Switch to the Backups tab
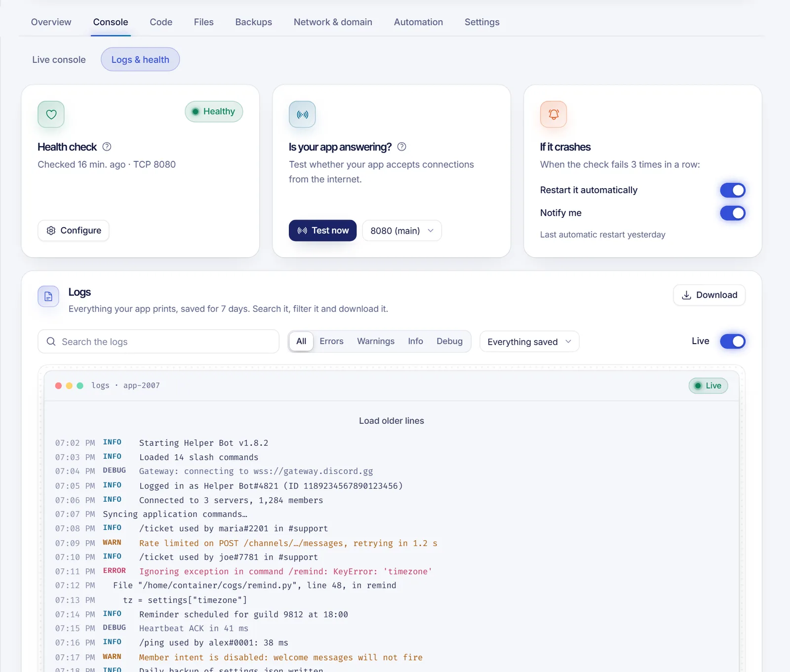This screenshot has height=672, width=790. (x=253, y=22)
